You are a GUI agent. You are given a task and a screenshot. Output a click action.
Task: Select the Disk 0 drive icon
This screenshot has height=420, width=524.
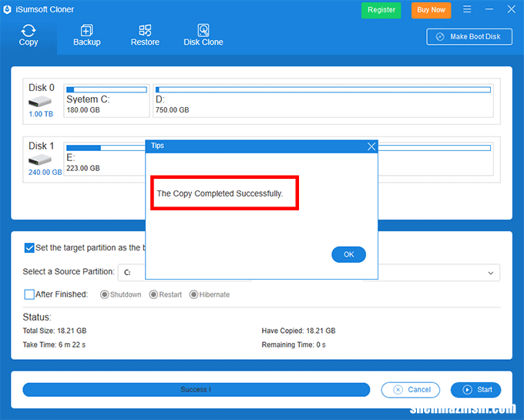coord(40,101)
